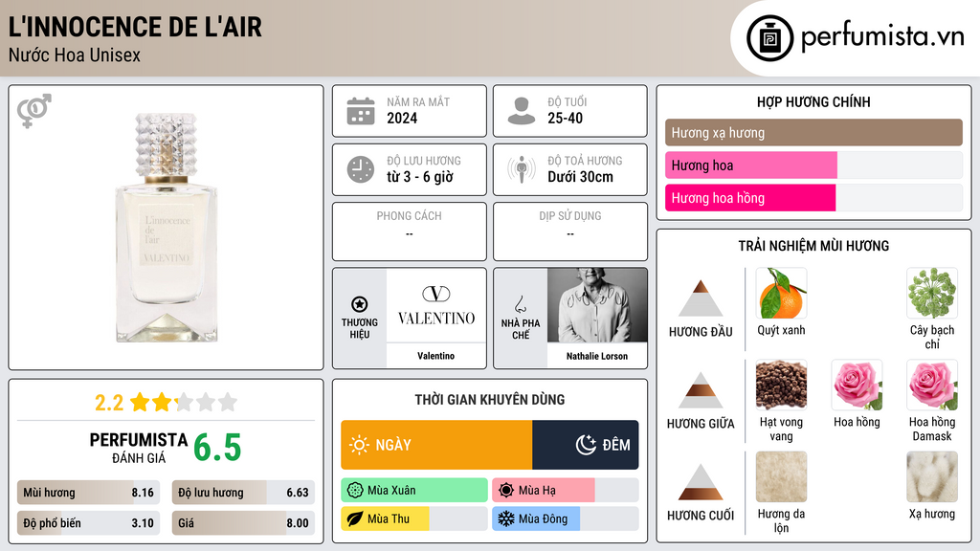Click the Hoa hồng rose image
This screenshot has width=980, height=551.
point(857,386)
